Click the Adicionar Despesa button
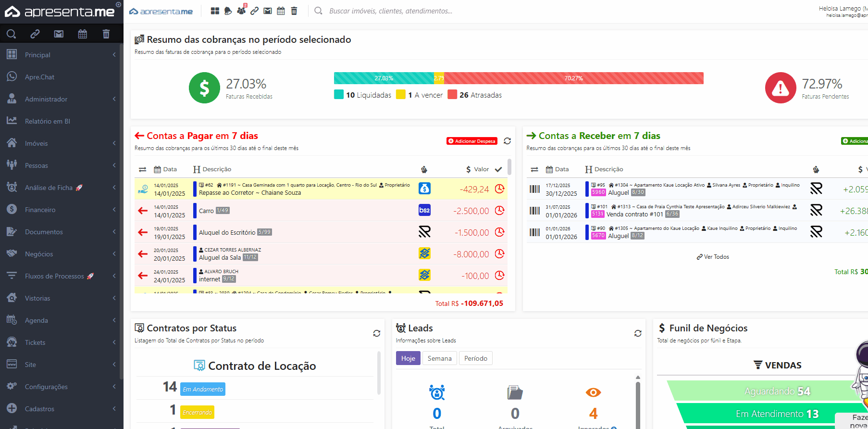 471,141
